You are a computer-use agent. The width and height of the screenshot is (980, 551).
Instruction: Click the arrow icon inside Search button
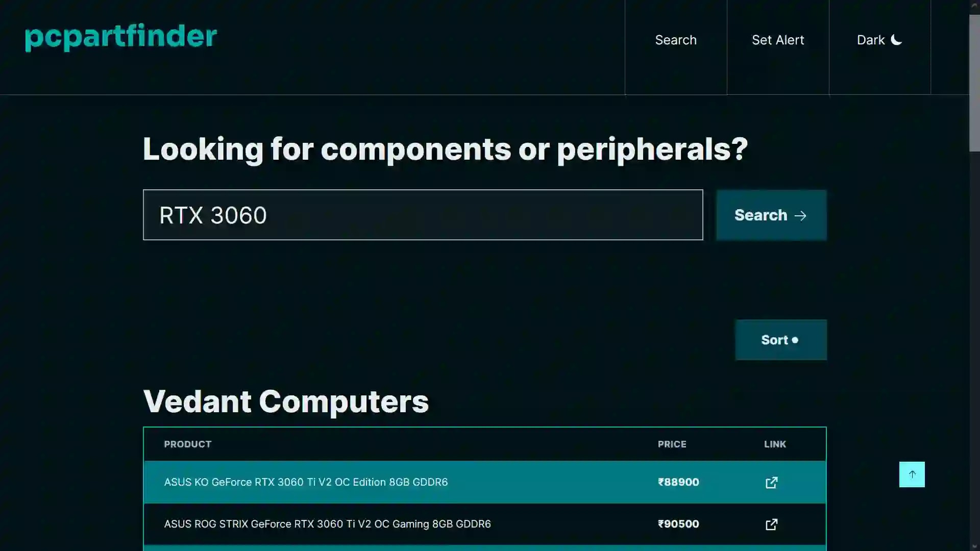click(801, 215)
